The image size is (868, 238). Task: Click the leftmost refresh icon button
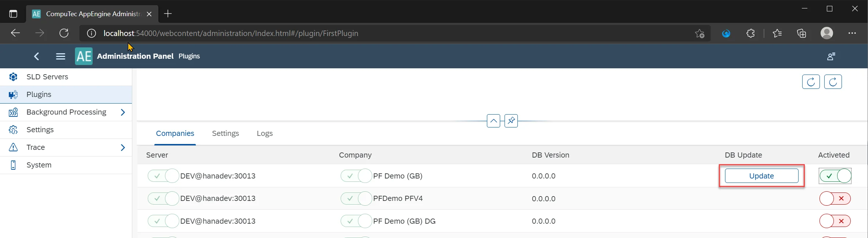coord(811,82)
